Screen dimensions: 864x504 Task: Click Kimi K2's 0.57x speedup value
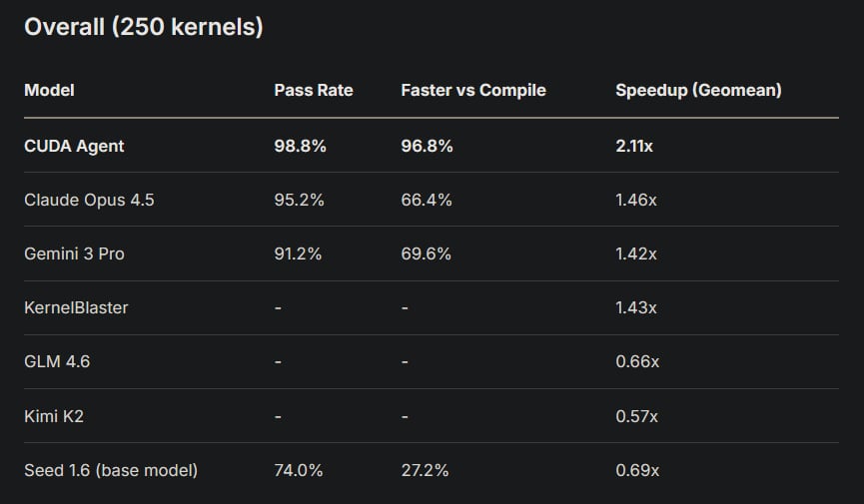637,416
